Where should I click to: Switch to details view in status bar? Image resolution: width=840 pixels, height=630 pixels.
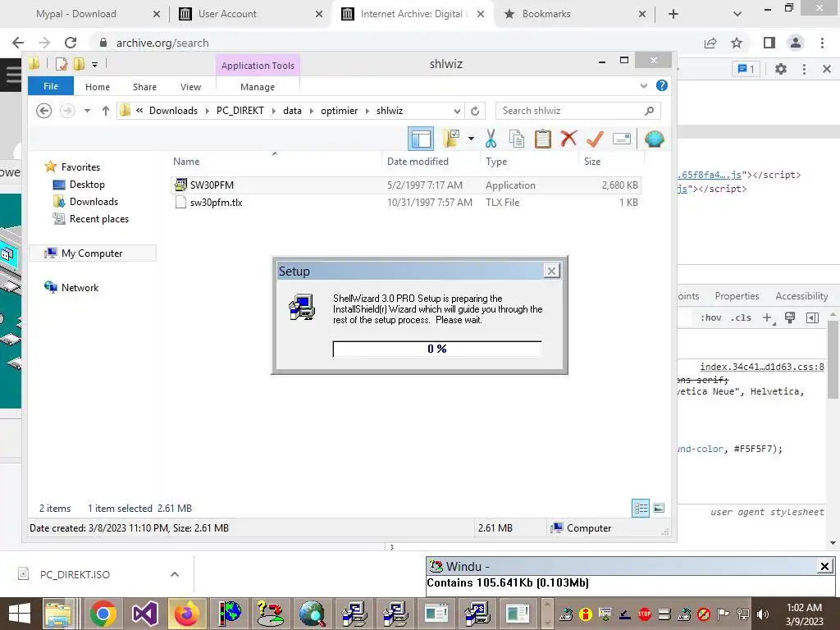tap(641, 508)
